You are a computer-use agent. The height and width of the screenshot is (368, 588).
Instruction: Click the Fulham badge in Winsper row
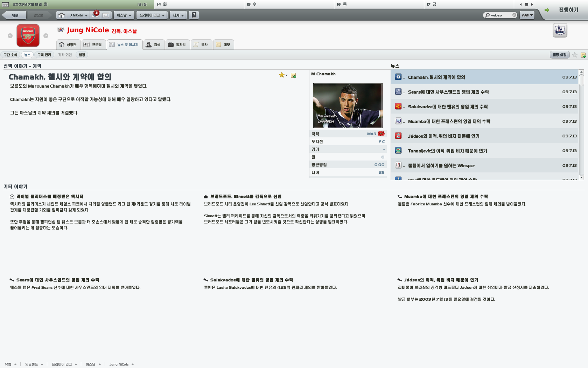[x=398, y=165]
